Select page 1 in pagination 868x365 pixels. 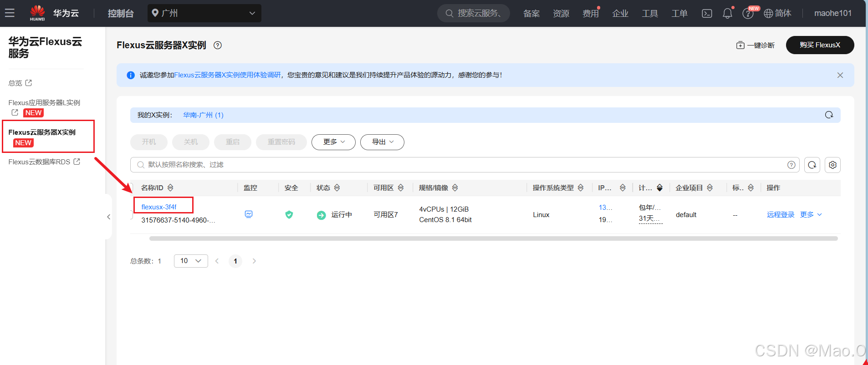coord(235,261)
